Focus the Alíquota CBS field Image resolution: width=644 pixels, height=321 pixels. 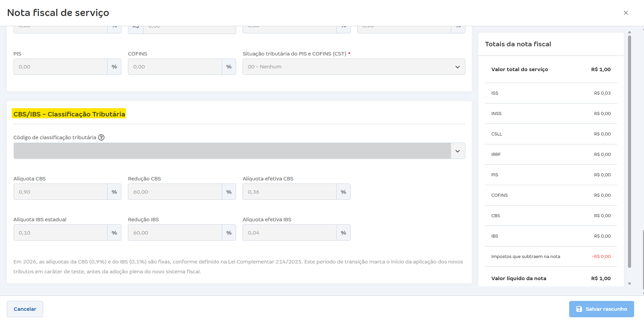[61, 192]
